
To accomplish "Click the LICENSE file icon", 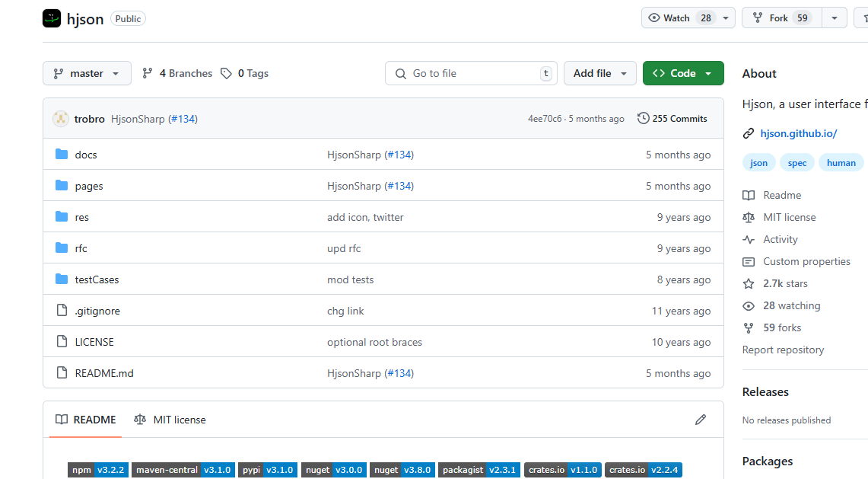I will tap(62, 341).
